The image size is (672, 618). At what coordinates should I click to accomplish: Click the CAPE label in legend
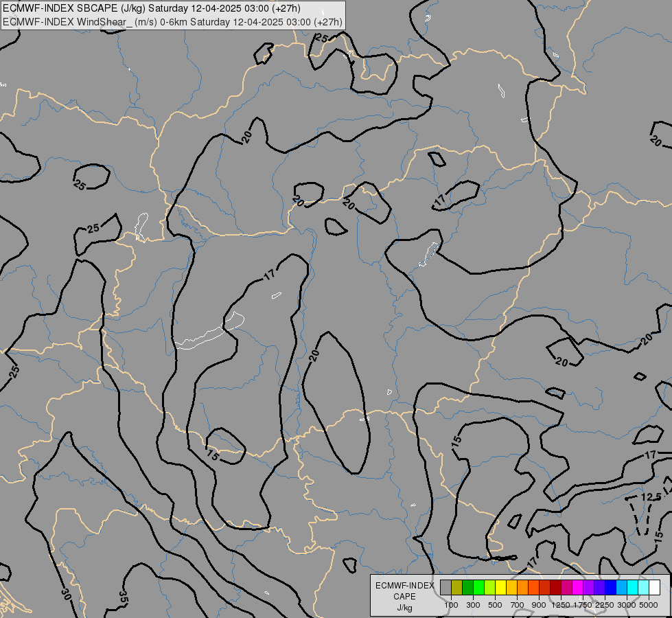404,597
